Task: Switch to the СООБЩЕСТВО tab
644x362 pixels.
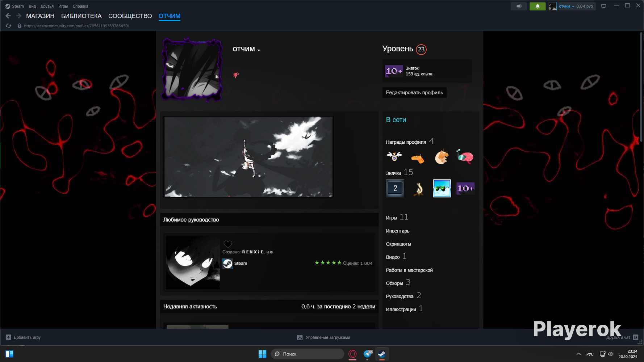Action: (x=130, y=16)
